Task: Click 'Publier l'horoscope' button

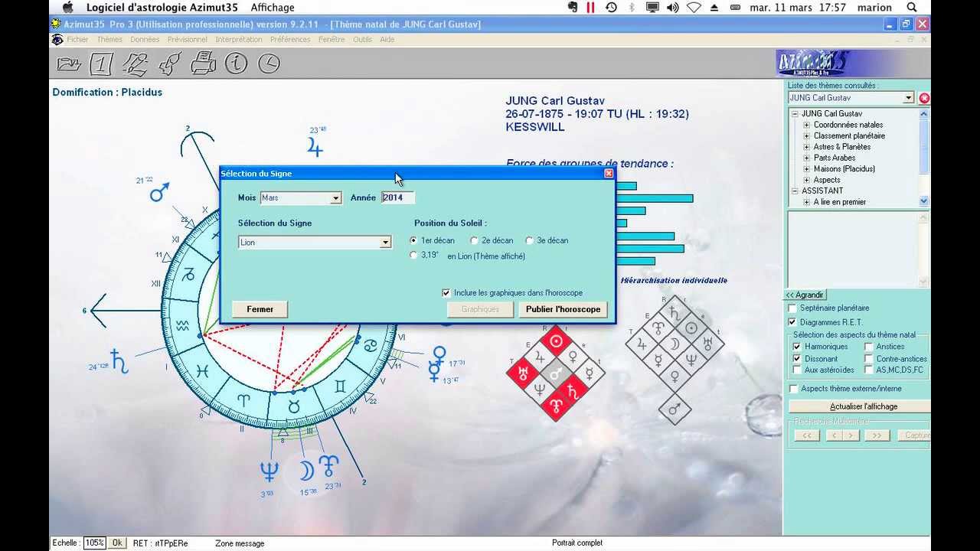Action: (563, 309)
